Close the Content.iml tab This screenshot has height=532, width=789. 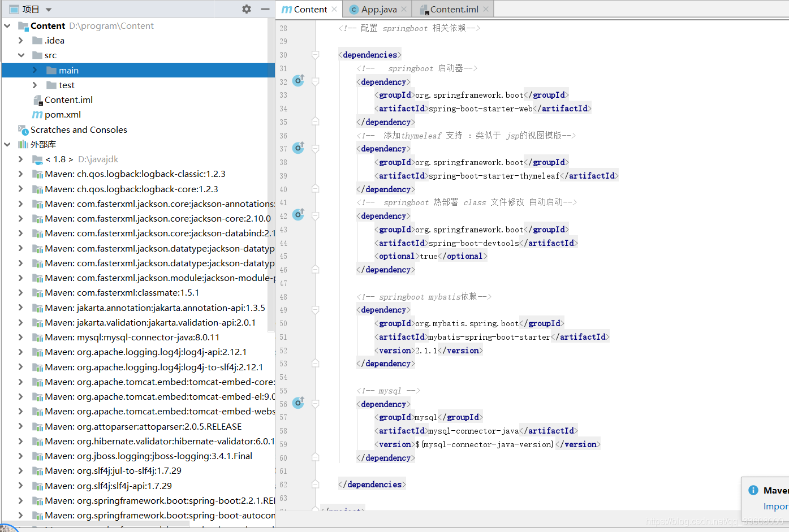pyautogui.click(x=486, y=9)
